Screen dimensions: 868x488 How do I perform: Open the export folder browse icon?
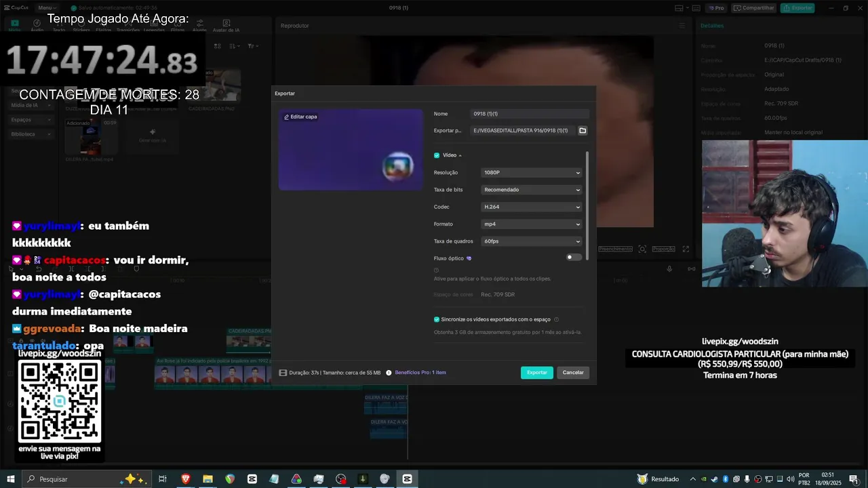583,130
